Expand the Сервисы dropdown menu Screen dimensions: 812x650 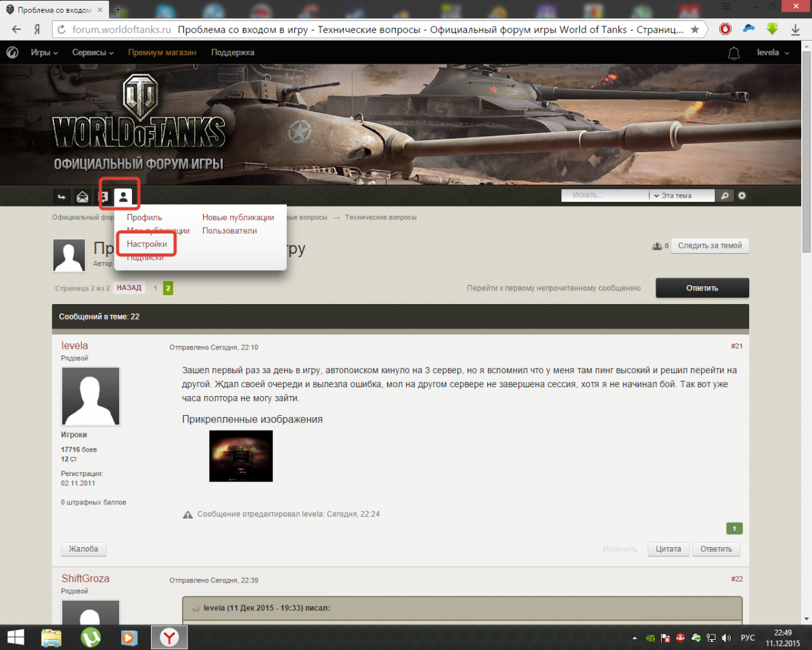(93, 53)
